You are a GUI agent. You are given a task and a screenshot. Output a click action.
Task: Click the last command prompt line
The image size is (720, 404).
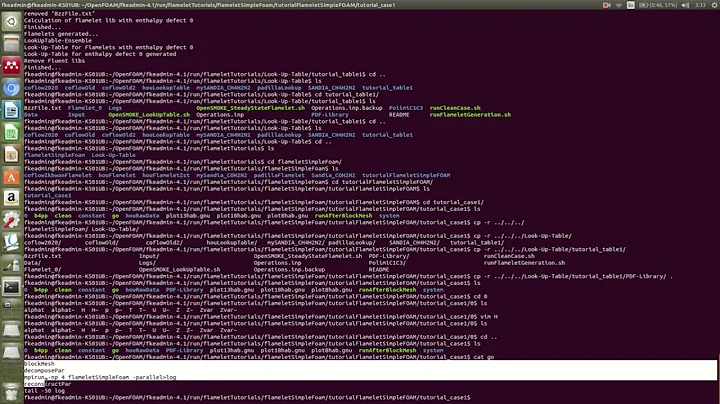point(247,397)
